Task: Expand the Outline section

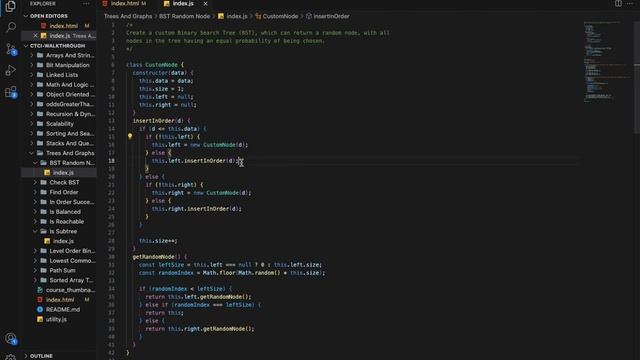Action: [41, 356]
